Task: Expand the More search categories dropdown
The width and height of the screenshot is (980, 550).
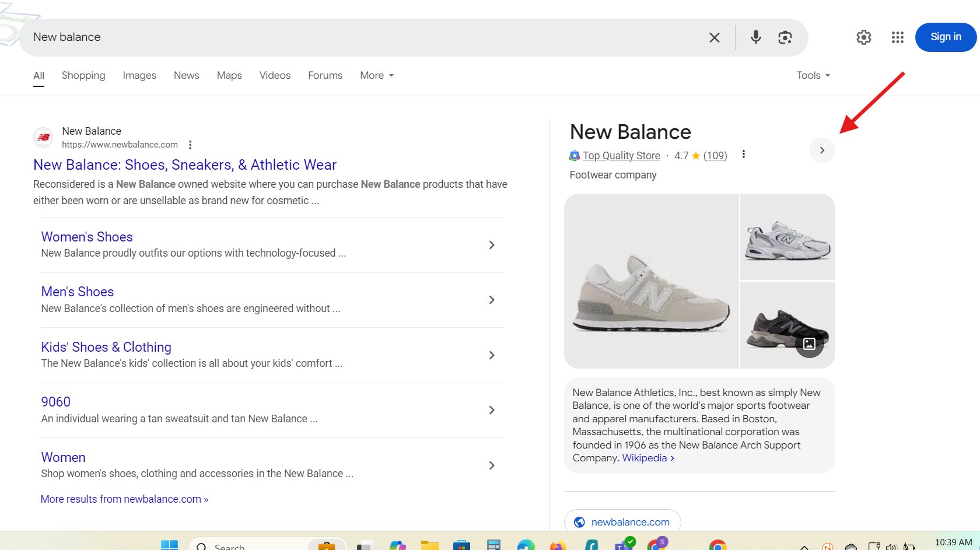Action: [x=376, y=75]
